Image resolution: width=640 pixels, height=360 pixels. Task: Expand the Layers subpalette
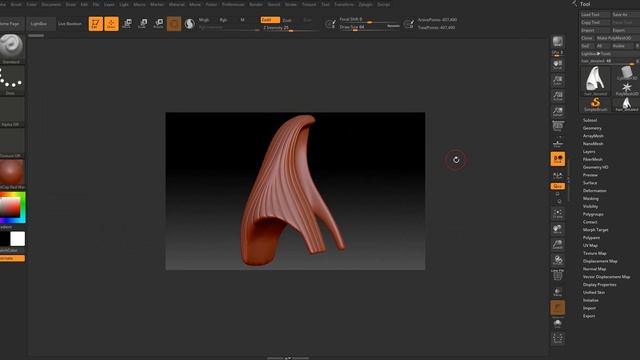(x=589, y=151)
